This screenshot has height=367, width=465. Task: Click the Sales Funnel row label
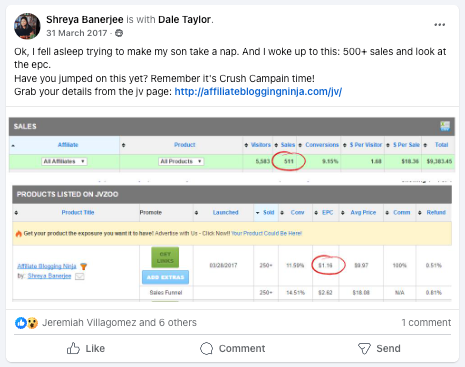166,293
